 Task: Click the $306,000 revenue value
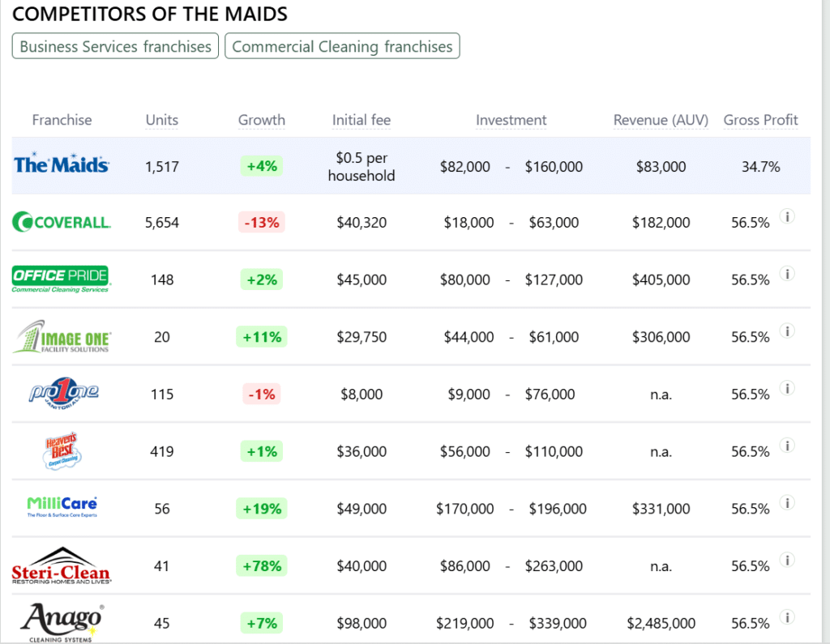[661, 336]
